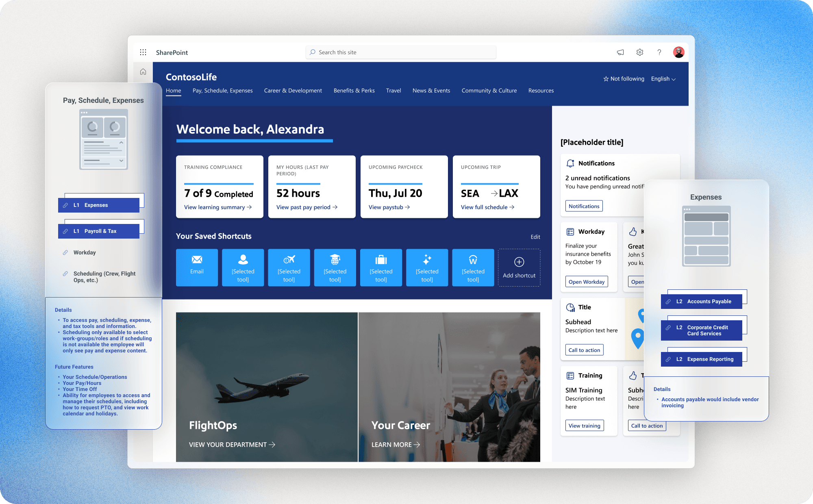Click the Pay, Schedule, Expenses wireframe thumbnail
Screen dimensions: 813x504
(x=104, y=139)
